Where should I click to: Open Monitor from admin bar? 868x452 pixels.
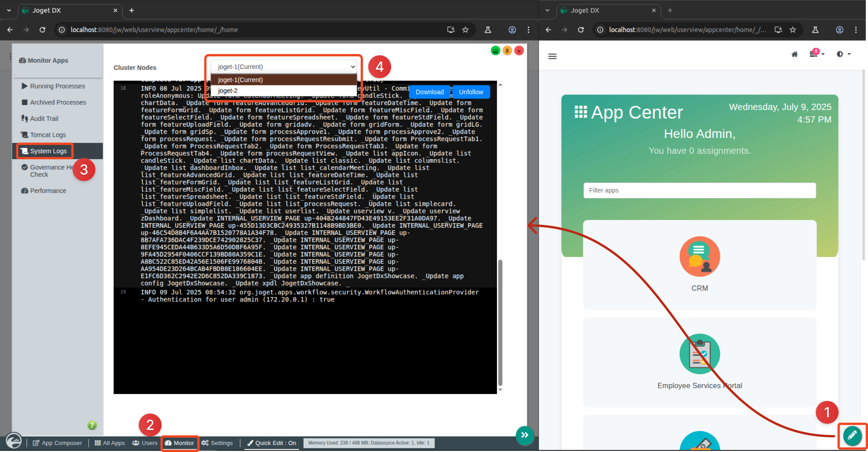[x=179, y=443]
